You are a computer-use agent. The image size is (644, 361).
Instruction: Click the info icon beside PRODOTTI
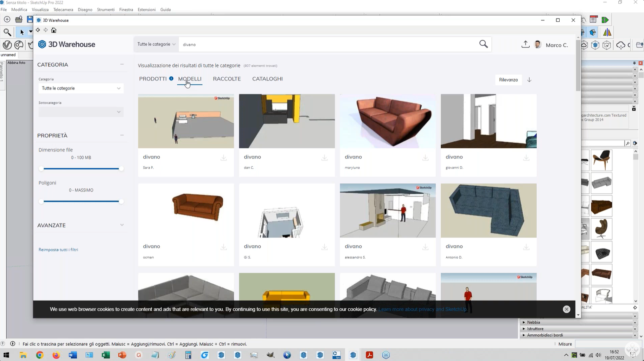tap(171, 78)
